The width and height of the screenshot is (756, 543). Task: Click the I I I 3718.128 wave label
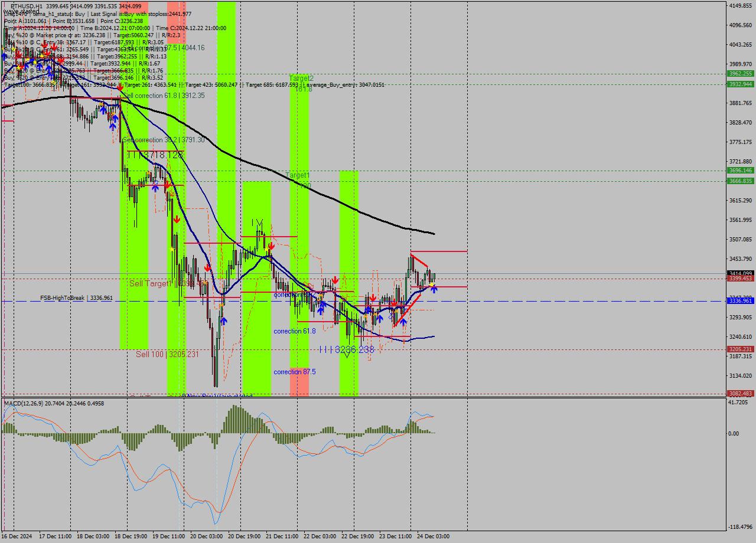[x=156, y=155]
